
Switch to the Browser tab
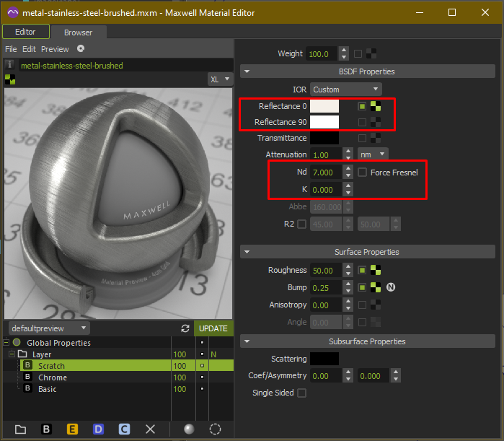[x=78, y=32]
